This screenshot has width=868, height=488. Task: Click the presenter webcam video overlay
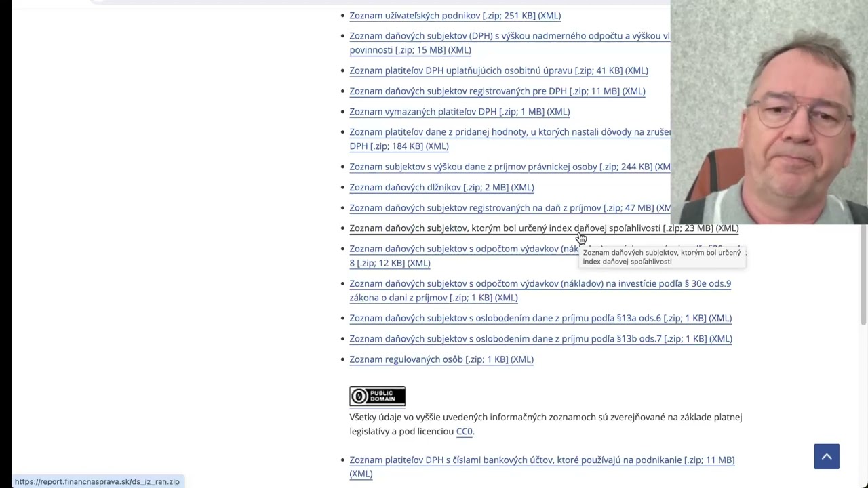coord(768,112)
